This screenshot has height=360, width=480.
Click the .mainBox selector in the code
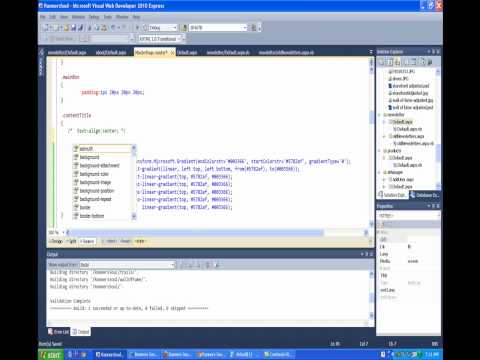tap(71, 77)
